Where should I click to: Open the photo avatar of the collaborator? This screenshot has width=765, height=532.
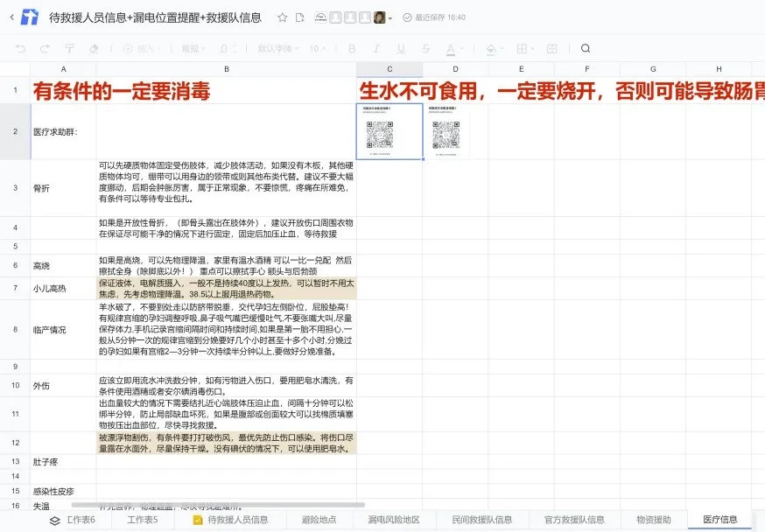(379, 17)
